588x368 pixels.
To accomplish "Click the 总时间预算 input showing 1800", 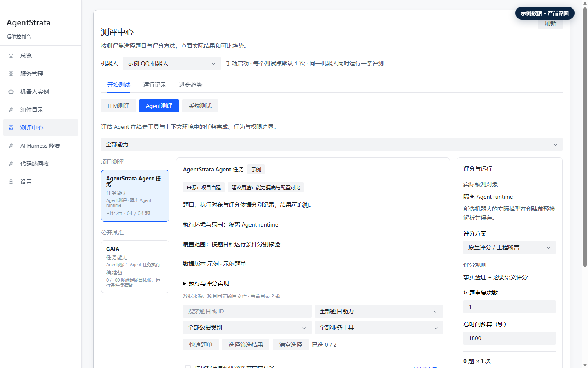I will tap(510, 338).
